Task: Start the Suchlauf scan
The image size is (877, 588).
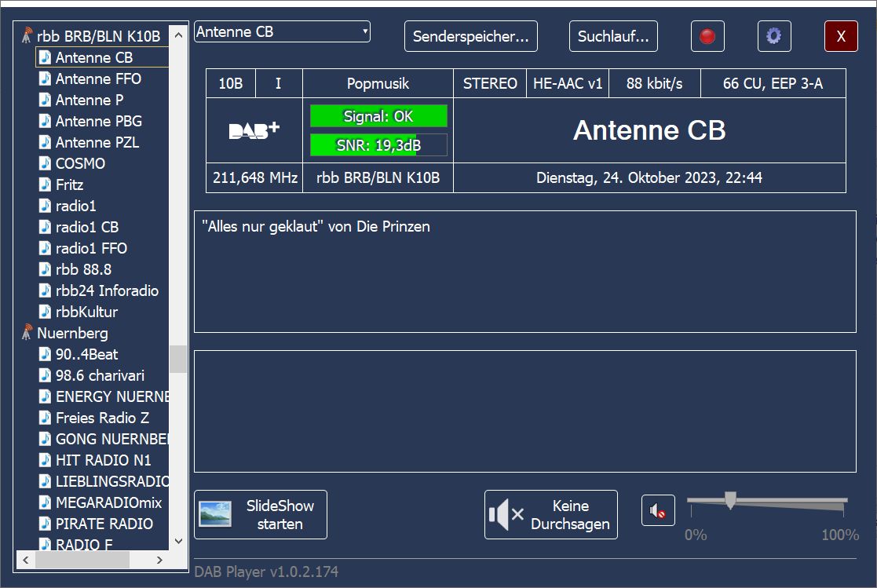Action: 613,36
